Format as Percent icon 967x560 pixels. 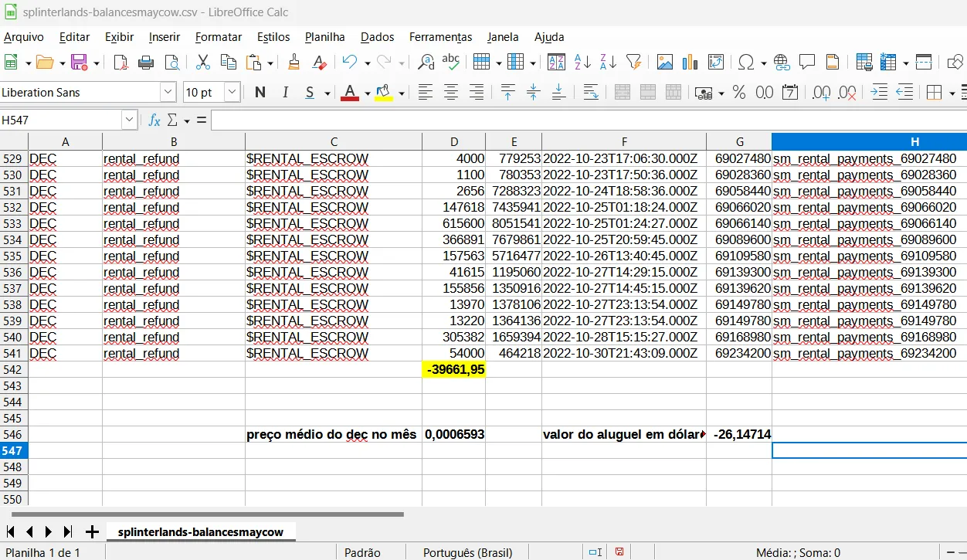[x=739, y=93]
